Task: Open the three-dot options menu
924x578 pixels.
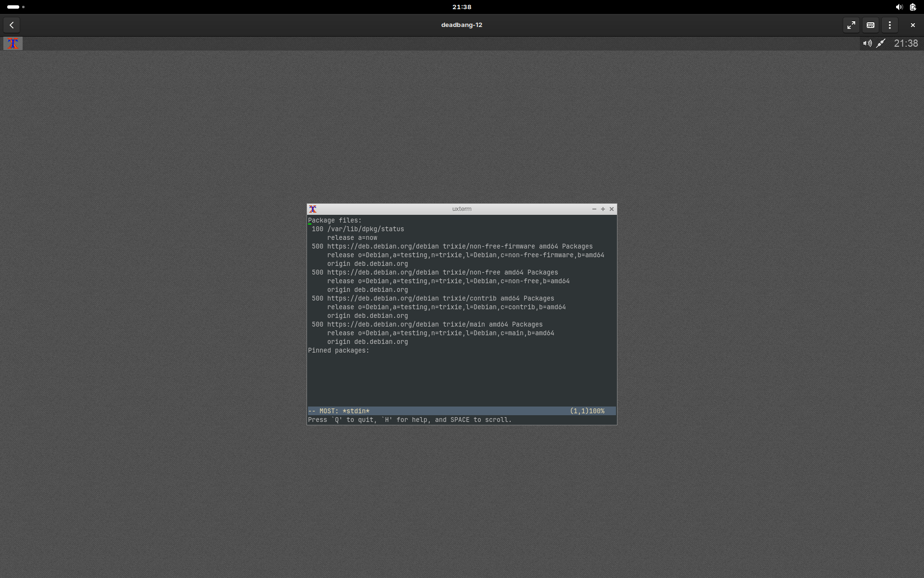Action: pos(890,25)
